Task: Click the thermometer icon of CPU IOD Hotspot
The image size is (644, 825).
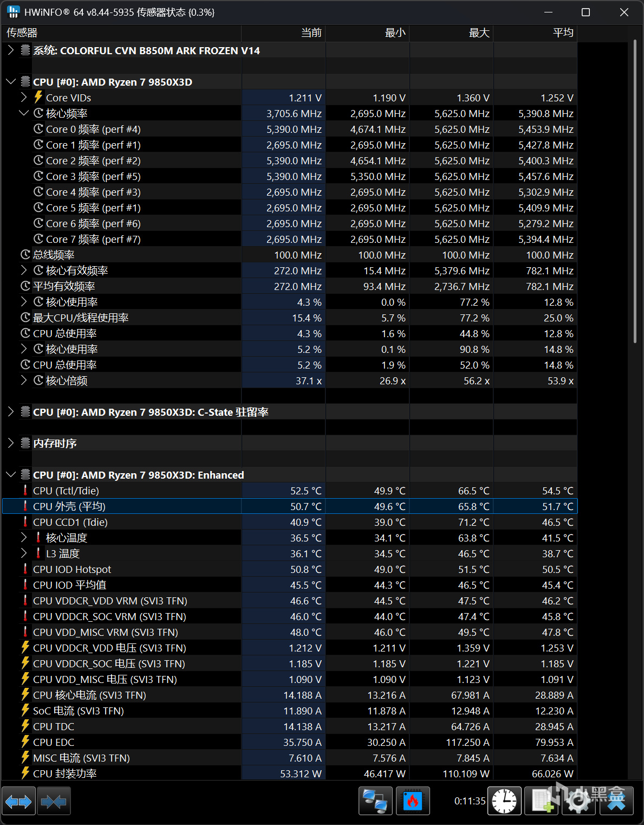Action: point(25,569)
